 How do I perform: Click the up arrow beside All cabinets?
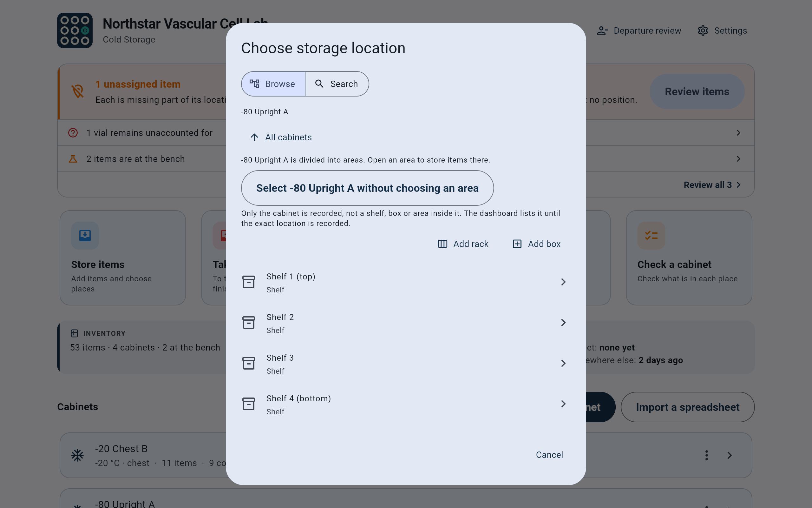coord(254,137)
